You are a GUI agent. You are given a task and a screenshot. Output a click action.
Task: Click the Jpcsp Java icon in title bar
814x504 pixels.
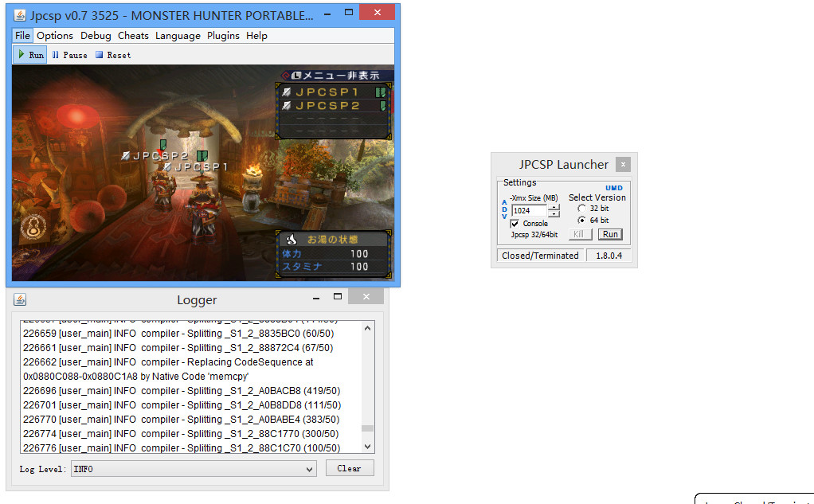[20, 16]
